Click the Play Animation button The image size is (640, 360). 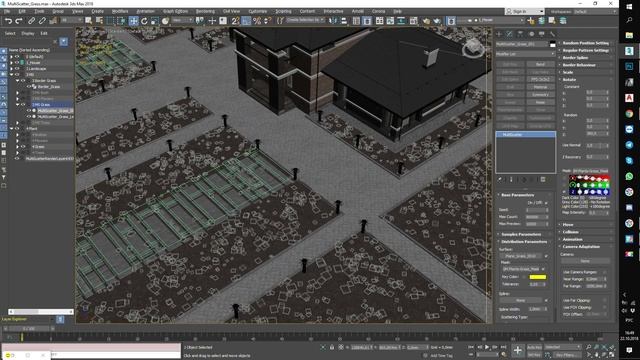[x=487, y=347]
